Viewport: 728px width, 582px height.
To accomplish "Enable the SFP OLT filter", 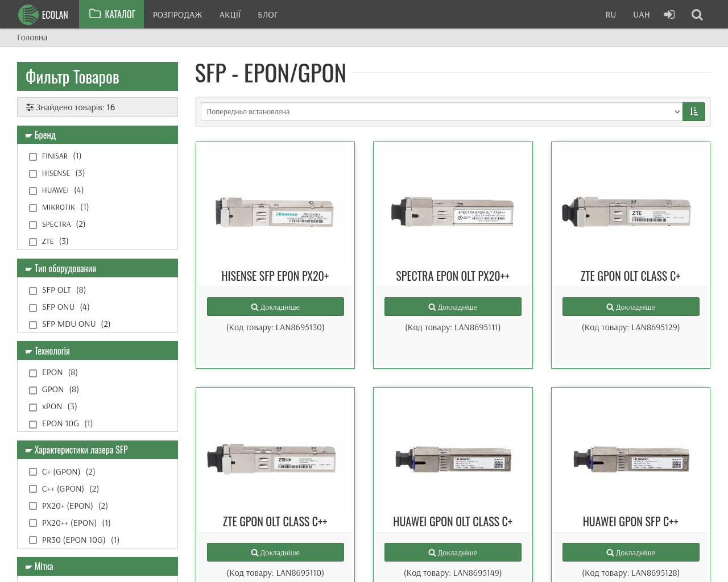I will click(33, 290).
